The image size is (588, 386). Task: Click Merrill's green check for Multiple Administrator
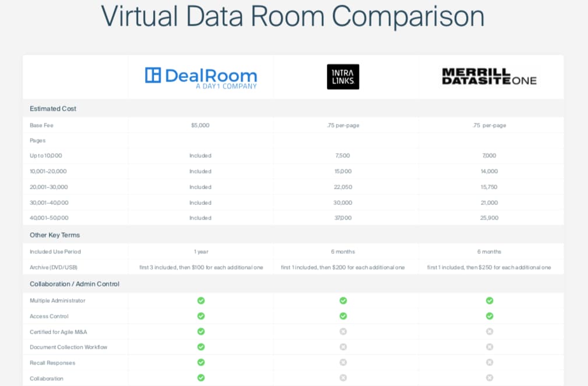pyautogui.click(x=490, y=300)
